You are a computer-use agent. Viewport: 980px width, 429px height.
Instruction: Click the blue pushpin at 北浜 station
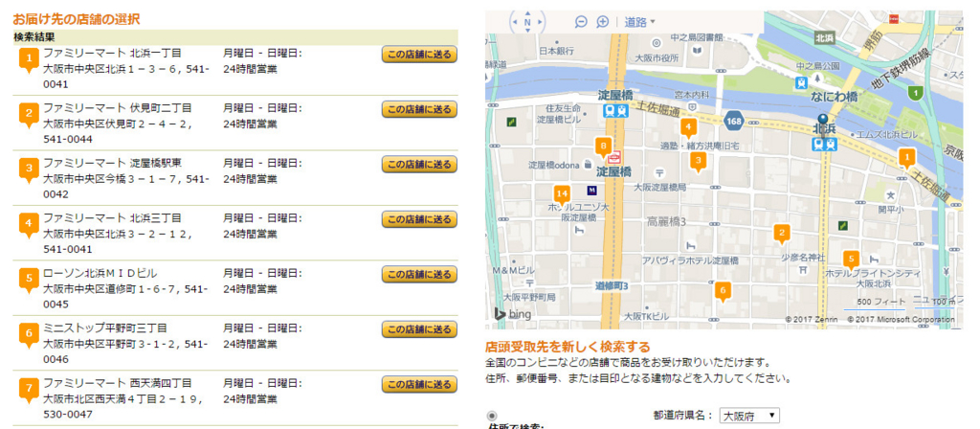coord(822,122)
